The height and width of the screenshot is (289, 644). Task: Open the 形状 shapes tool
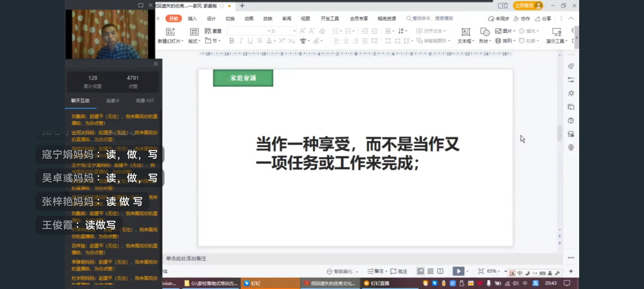(485, 35)
